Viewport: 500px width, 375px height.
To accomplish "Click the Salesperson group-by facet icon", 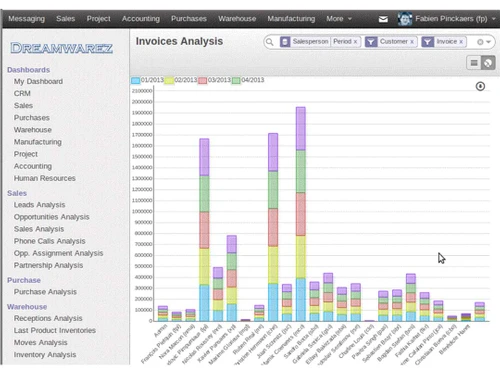I will click(x=285, y=42).
